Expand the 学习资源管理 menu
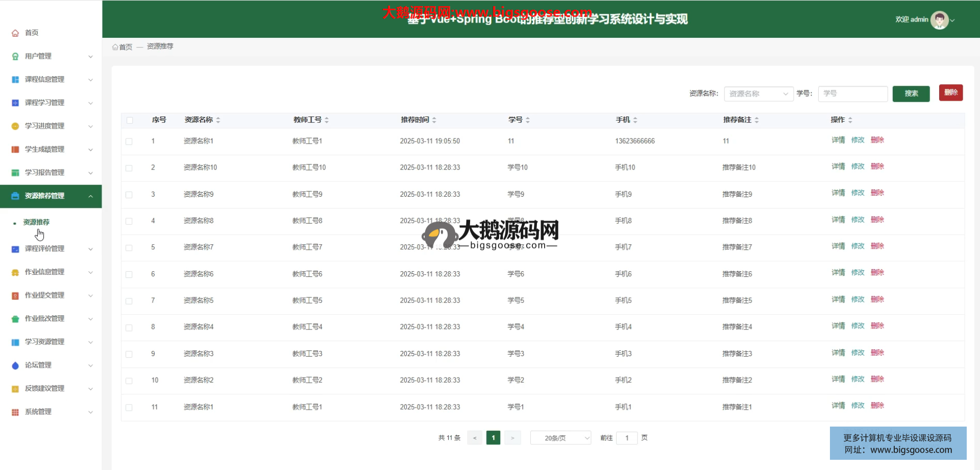980x470 pixels. 51,342
